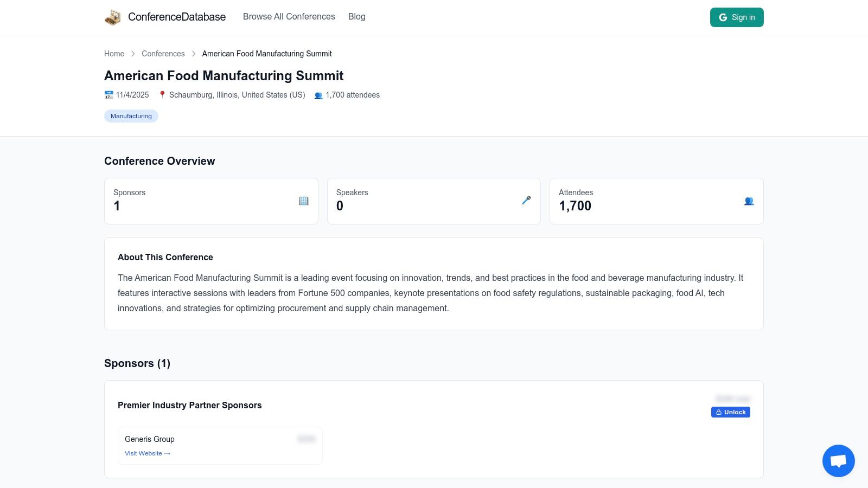Click the people icon in Attendees card
868x488 pixels.
(x=749, y=201)
